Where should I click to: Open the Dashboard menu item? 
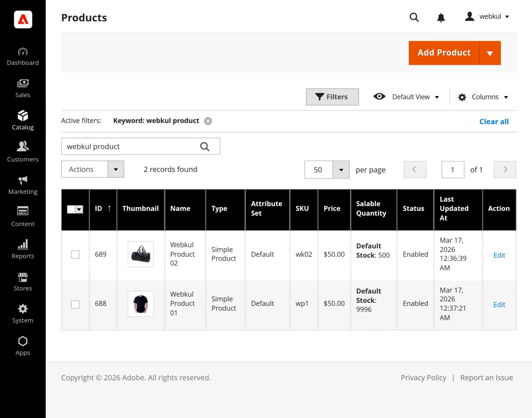point(23,55)
